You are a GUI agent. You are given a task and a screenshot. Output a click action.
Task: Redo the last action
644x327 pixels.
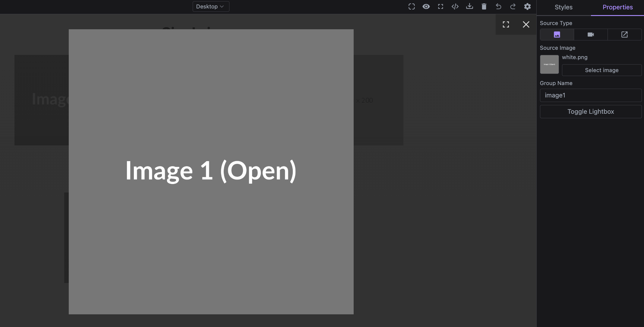pos(513,6)
